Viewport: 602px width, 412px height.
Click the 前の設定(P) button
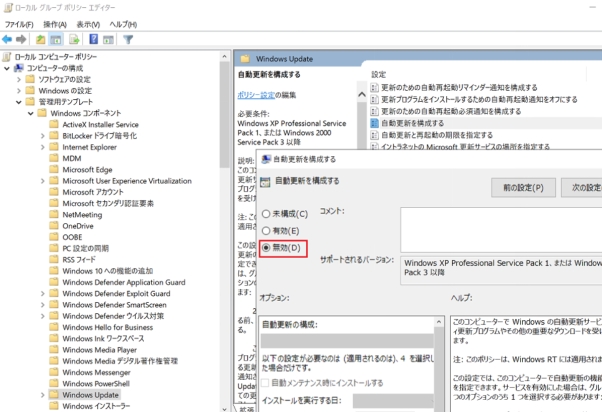point(523,188)
